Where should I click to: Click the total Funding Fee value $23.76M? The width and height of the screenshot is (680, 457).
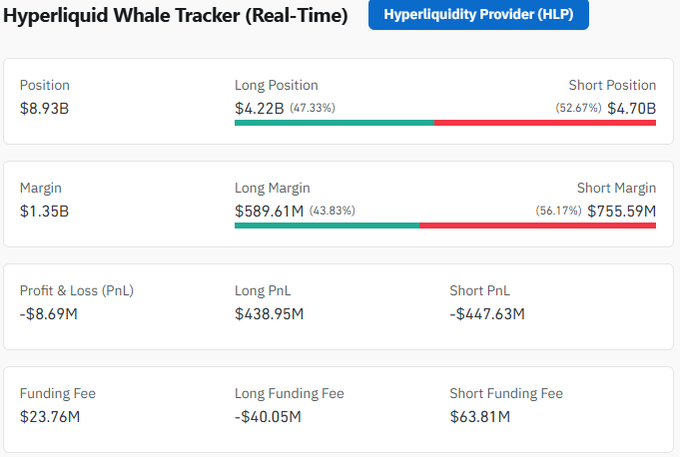(x=50, y=417)
